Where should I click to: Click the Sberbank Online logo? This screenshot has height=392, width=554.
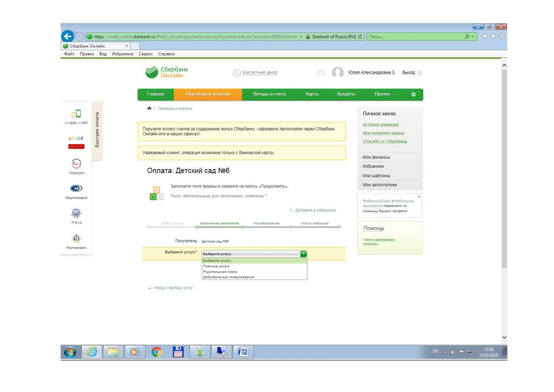click(167, 72)
